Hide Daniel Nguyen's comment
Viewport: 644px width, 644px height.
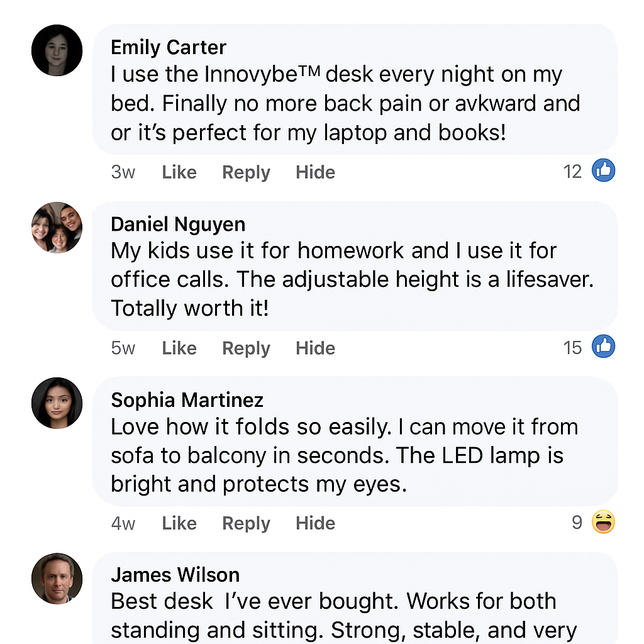[315, 348]
